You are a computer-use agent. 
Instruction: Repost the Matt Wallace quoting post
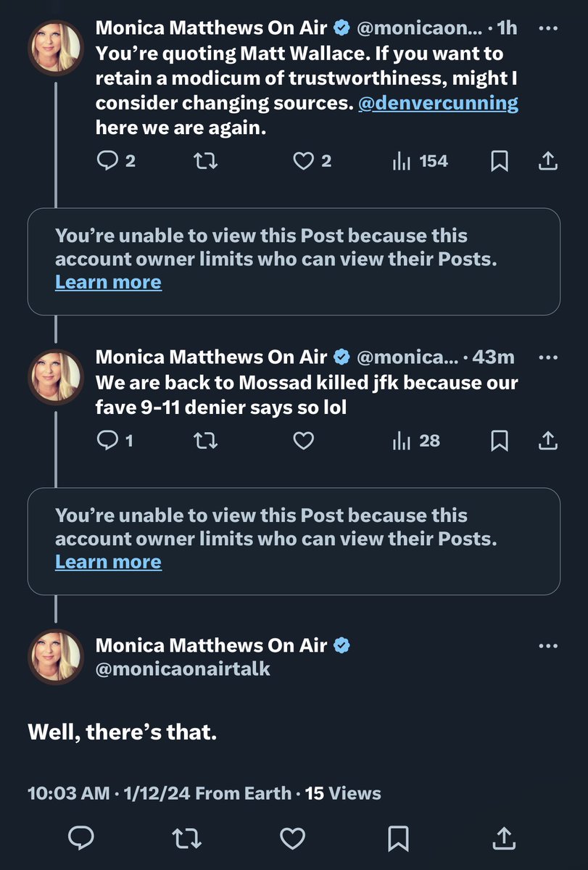pos(206,161)
